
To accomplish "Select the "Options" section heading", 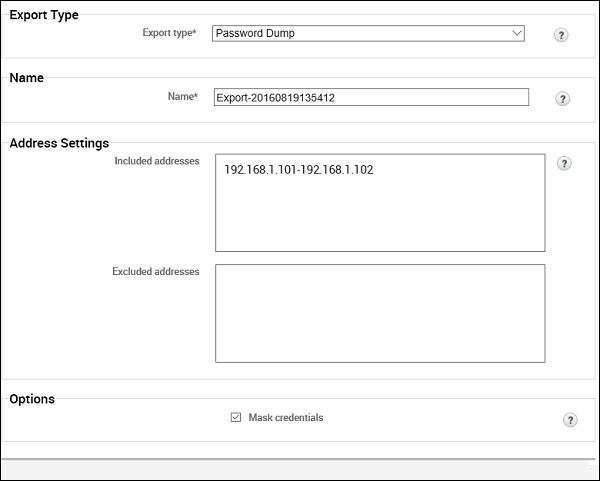I will click(x=32, y=399).
